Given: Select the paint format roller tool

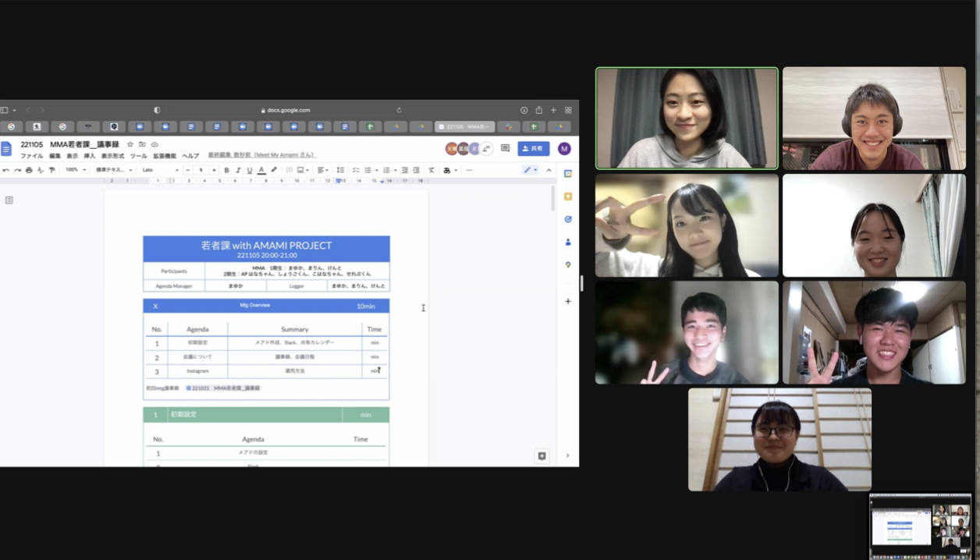Looking at the screenshot, I should tap(52, 170).
